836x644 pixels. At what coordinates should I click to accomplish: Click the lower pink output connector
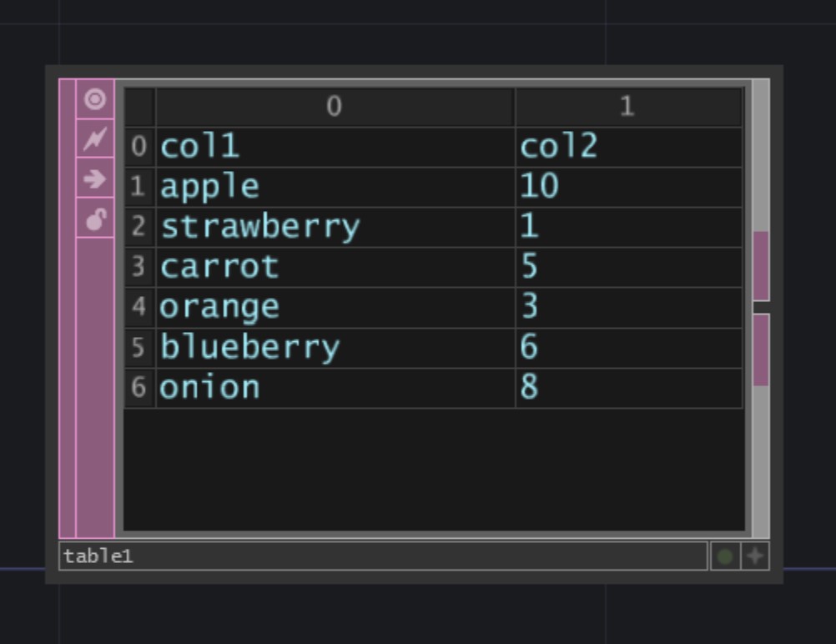click(x=761, y=350)
